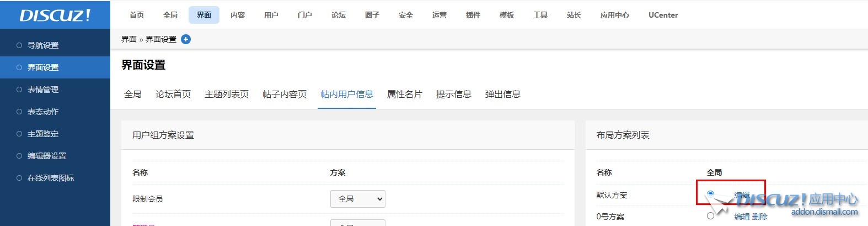
Task: Switch to the 弹出信息 tab
Action: pos(502,94)
